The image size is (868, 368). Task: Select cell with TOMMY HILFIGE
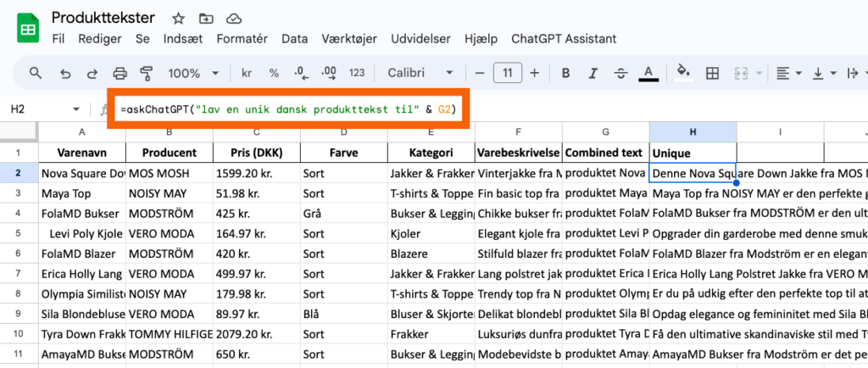pos(170,334)
